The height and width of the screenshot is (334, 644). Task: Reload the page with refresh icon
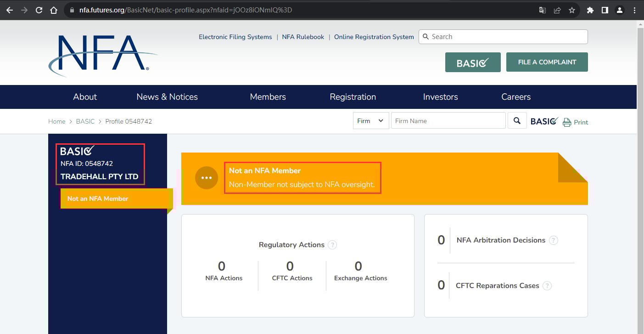39,10
